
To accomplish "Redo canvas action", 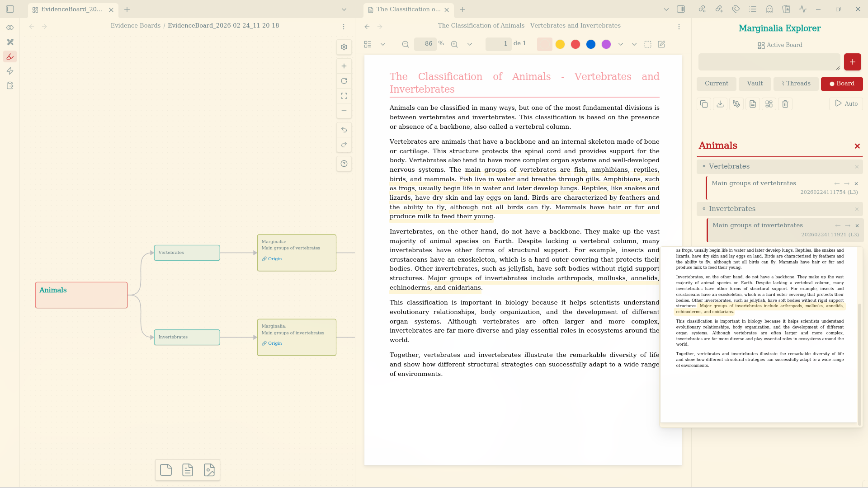I will pos(344,145).
